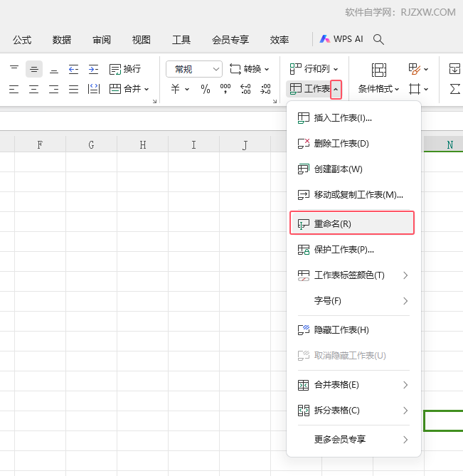Align text left in the alignment row

[x=14, y=89]
